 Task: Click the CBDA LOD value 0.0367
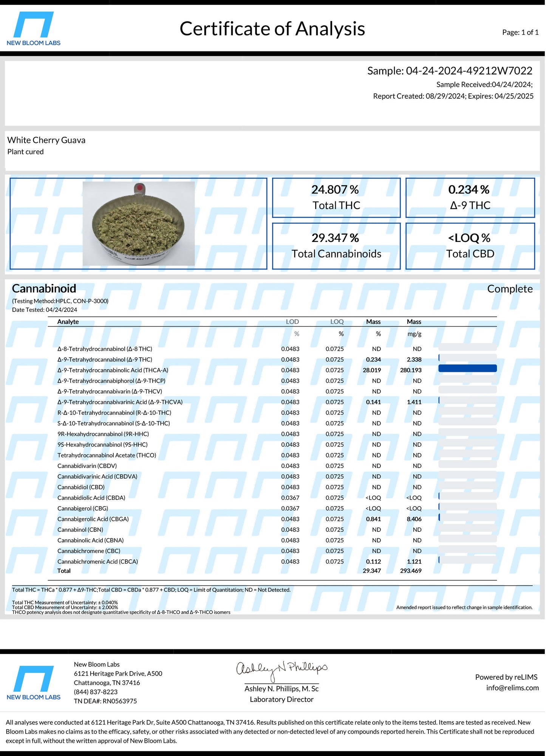coord(290,498)
